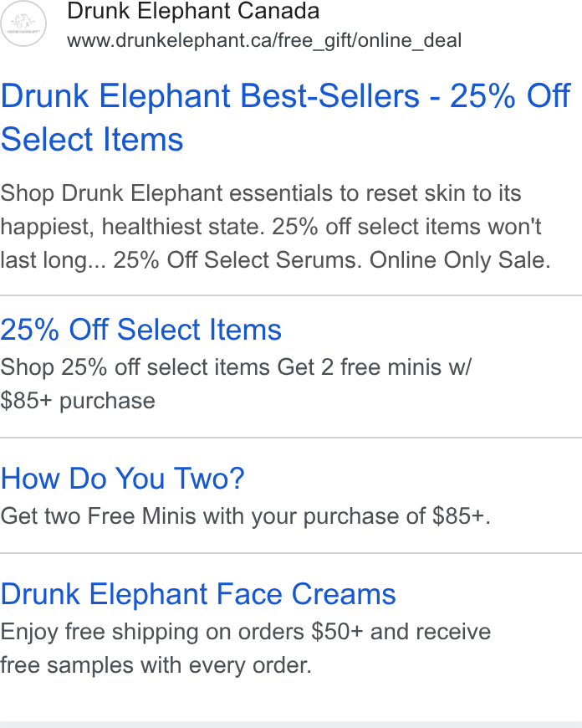Click 'Get 2 free minis w/' description text
The height and width of the screenshot is (728, 582).
[374, 367]
